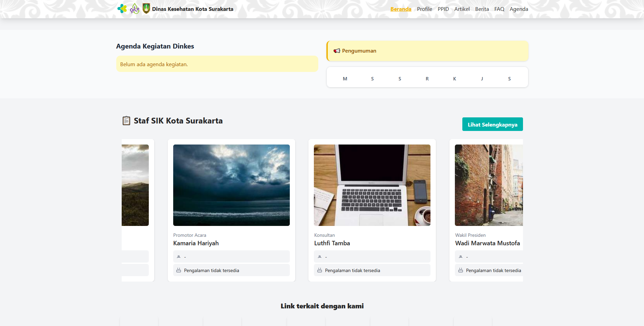Select the M day column in calendar
The image size is (644, 326).
[x=345, y=79]
